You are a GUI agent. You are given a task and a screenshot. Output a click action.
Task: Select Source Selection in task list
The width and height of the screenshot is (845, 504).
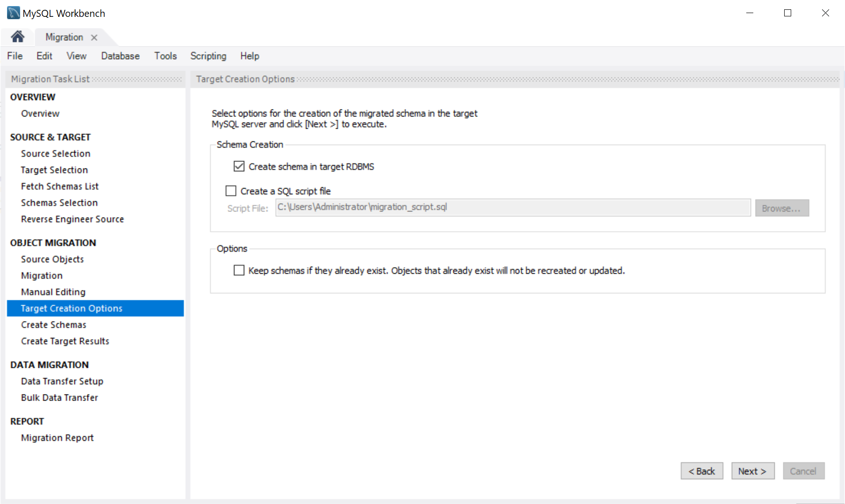tap(56, 153)
